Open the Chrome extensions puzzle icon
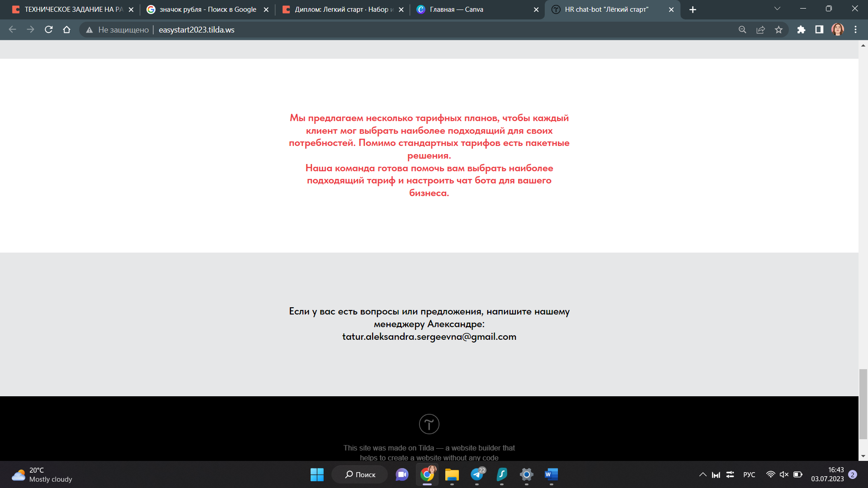This screenshot has height=488, width=868. [801, 30]
